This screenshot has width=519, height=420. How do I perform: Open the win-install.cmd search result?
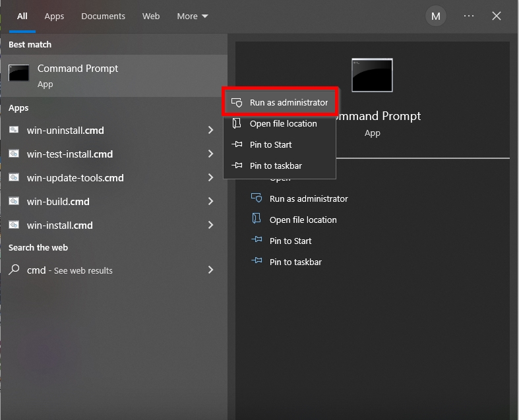click(59, 225)
